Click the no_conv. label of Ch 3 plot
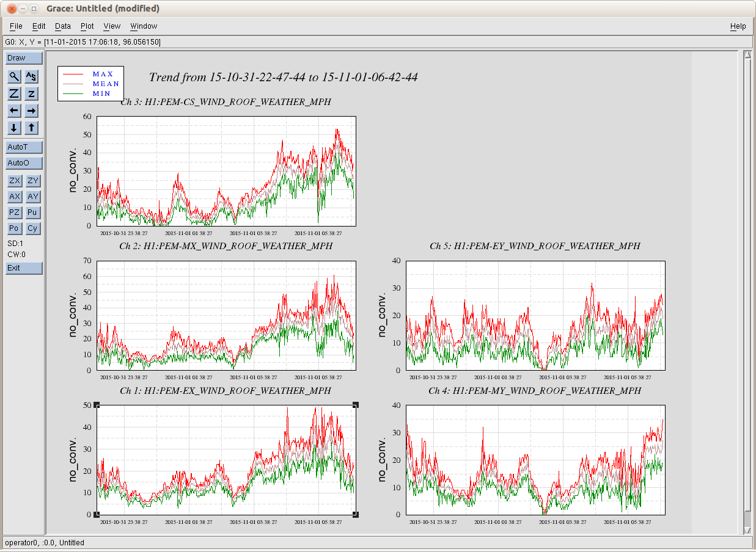Screen dimensions: 756x552 click(x=73, y=171)
